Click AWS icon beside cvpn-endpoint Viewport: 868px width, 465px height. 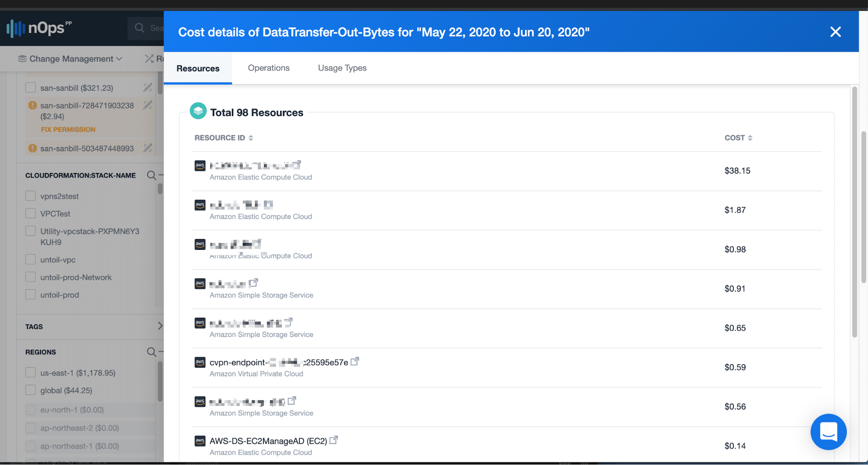click(x=200, y=362)
